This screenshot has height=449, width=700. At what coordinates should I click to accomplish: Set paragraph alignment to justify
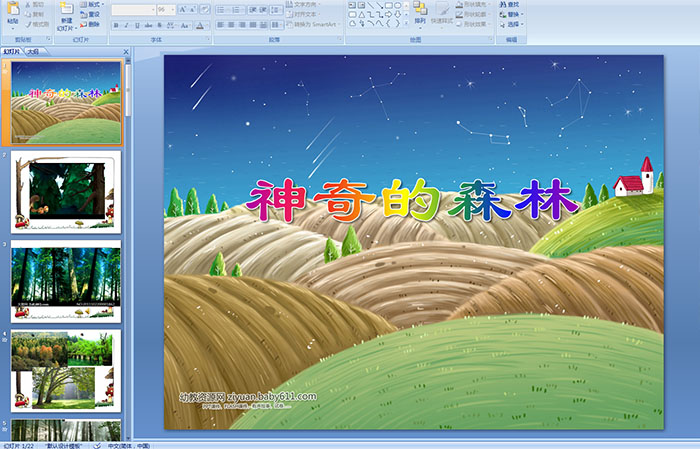(x=253, y=25)
